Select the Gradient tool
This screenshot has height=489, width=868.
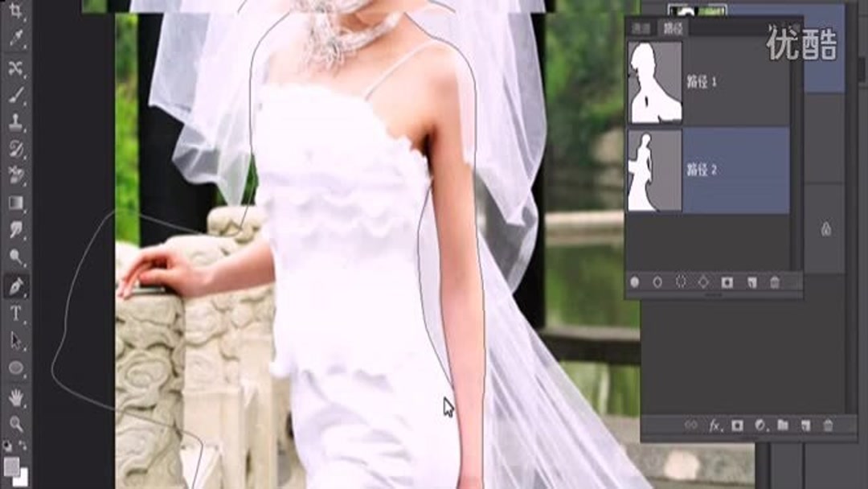coord(14,201)
